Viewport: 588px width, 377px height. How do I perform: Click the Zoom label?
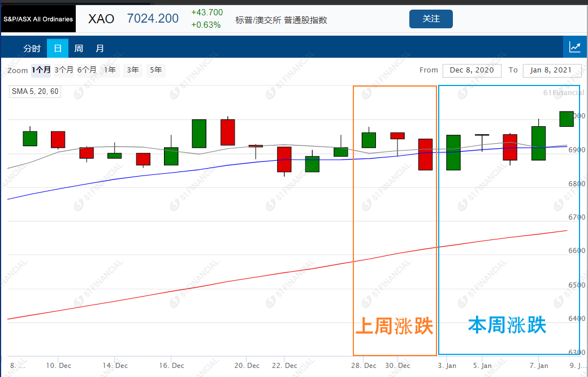point(18,70)
